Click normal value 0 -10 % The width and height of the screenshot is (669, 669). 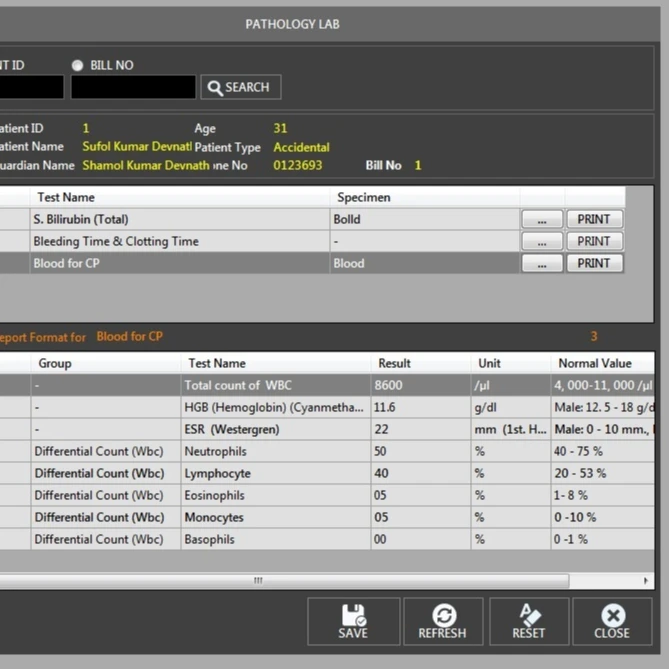point(602,517)
